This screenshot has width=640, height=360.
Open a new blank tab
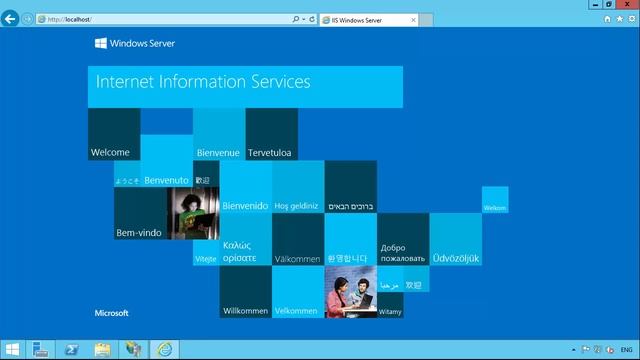point(426,20)
